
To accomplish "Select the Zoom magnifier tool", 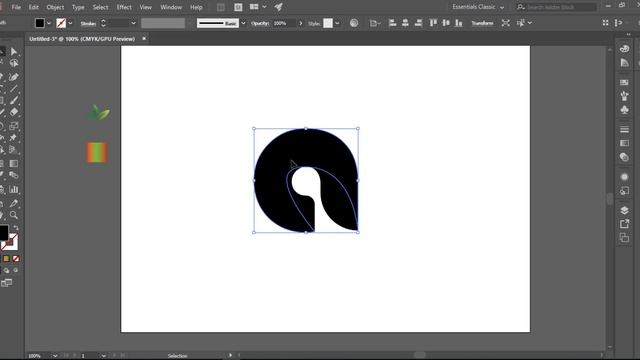I will point(13,215).
